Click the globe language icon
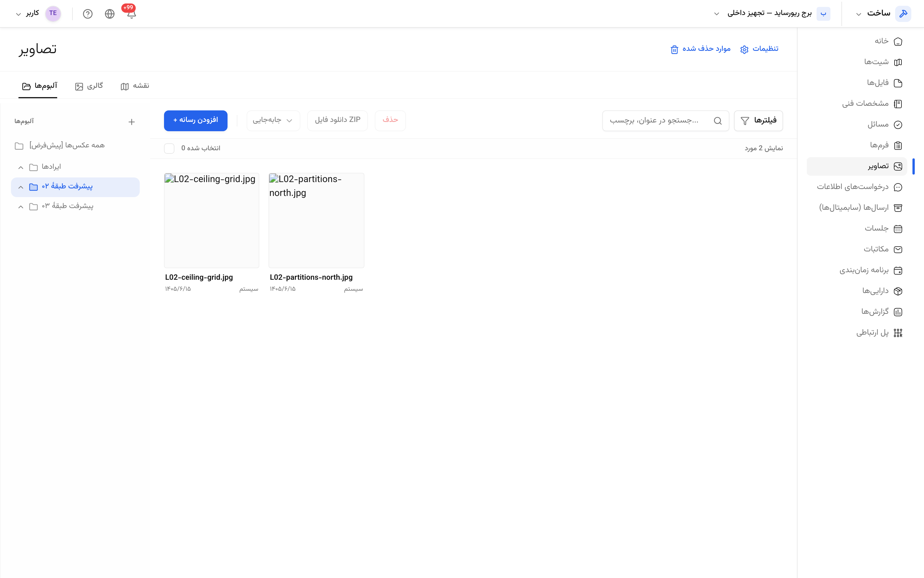Screen dimensions: 924x578 110,14
